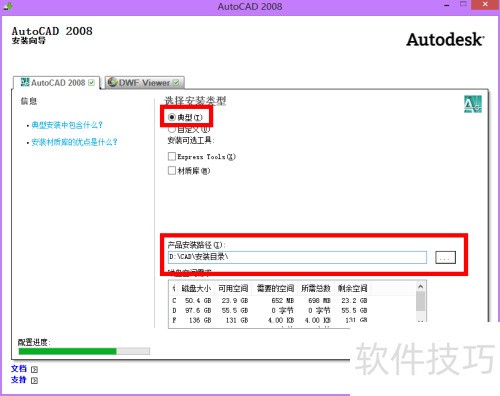Click the 剩余空间 column header

352,288
